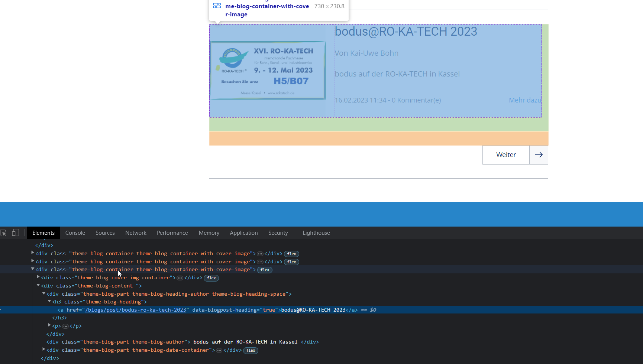643x364 pixels.
Task: Open the Application tab
Action: [x=244, y=233]
